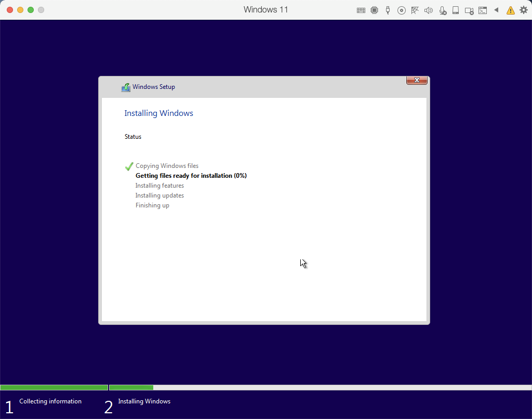532x419 pixels.
Task: Click the speaker sound icon
Action: click(429, 10)
